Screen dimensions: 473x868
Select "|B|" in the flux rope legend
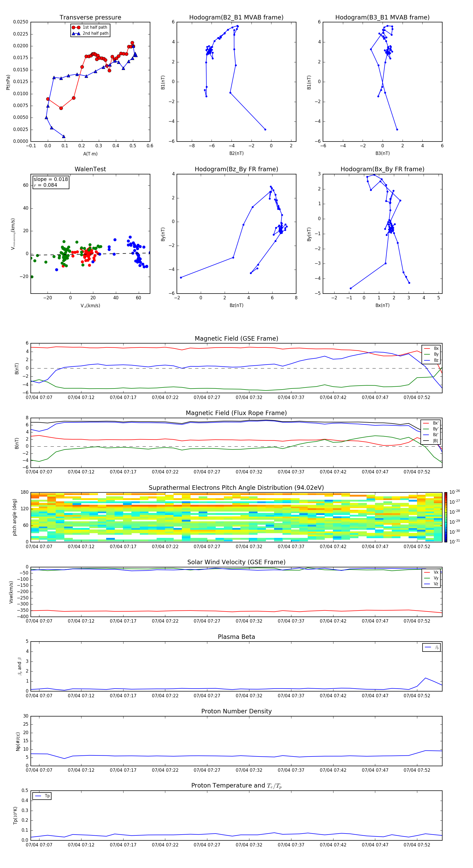click(x=431, y=441)
